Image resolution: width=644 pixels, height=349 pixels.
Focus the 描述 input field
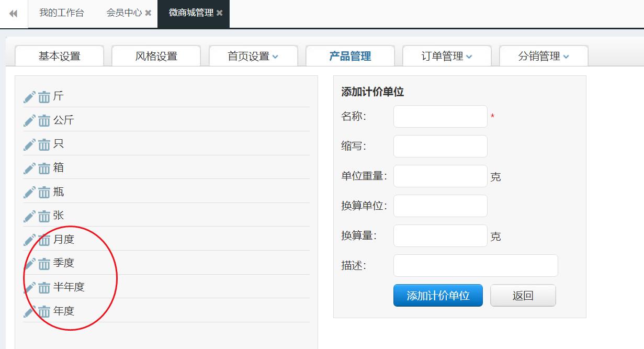point(476,265)
